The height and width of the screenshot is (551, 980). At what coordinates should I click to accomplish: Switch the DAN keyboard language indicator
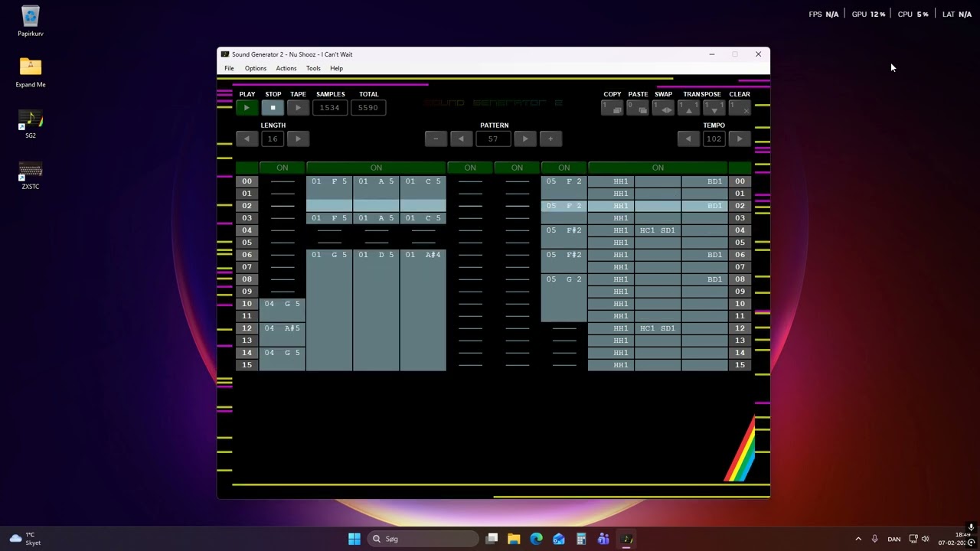coord(893,539)
